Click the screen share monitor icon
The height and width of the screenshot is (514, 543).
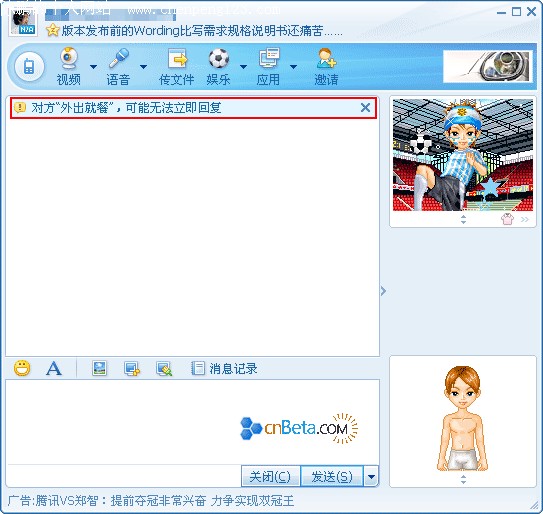pos(132,369)
